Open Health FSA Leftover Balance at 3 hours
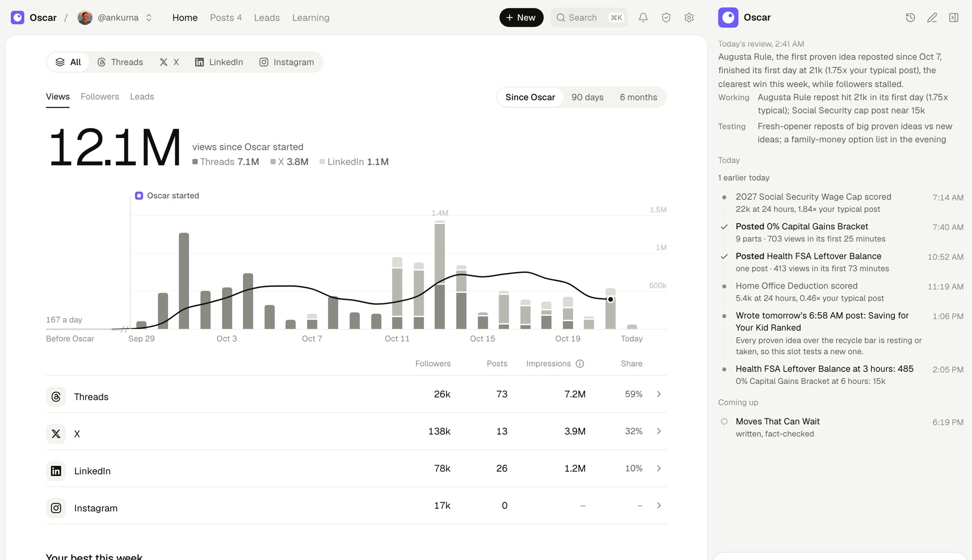 point(841,374)
